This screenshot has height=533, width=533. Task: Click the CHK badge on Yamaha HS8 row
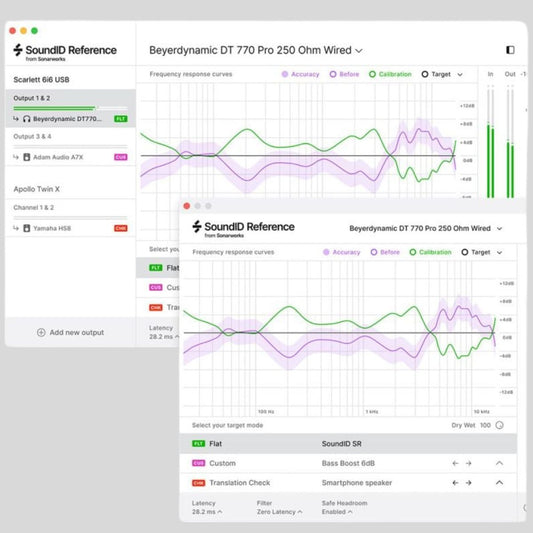click(x=121, y=228)
